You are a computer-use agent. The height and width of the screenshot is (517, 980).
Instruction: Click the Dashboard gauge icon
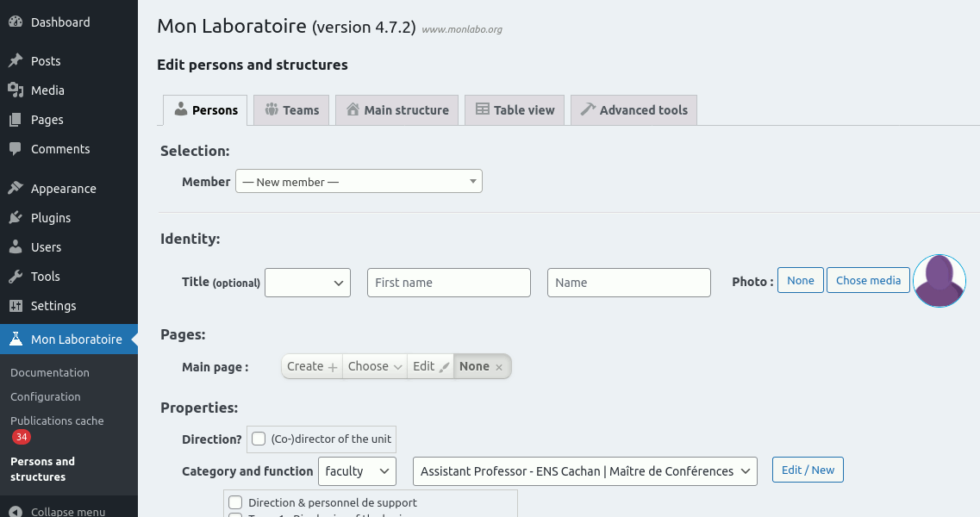16,22
